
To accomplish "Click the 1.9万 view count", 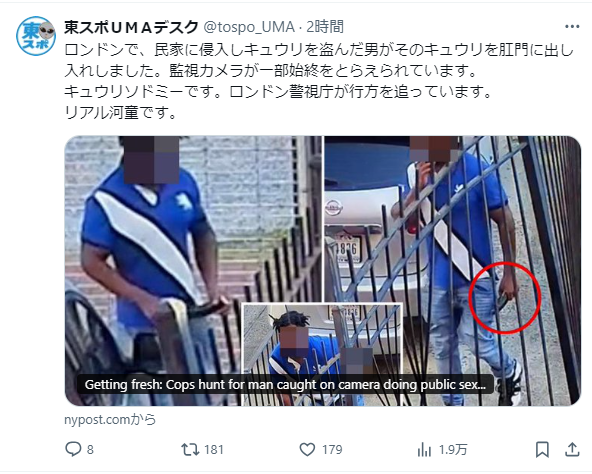I will click(453, 450).
